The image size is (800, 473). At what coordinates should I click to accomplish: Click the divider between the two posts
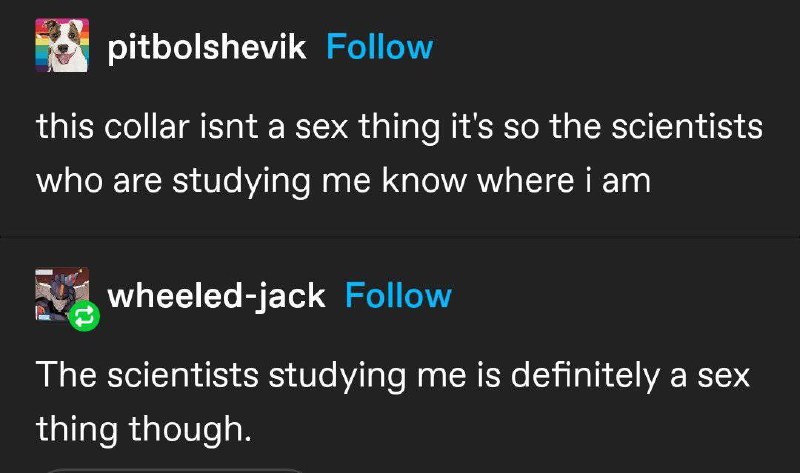pyautogui.click(x=400, y=237)
